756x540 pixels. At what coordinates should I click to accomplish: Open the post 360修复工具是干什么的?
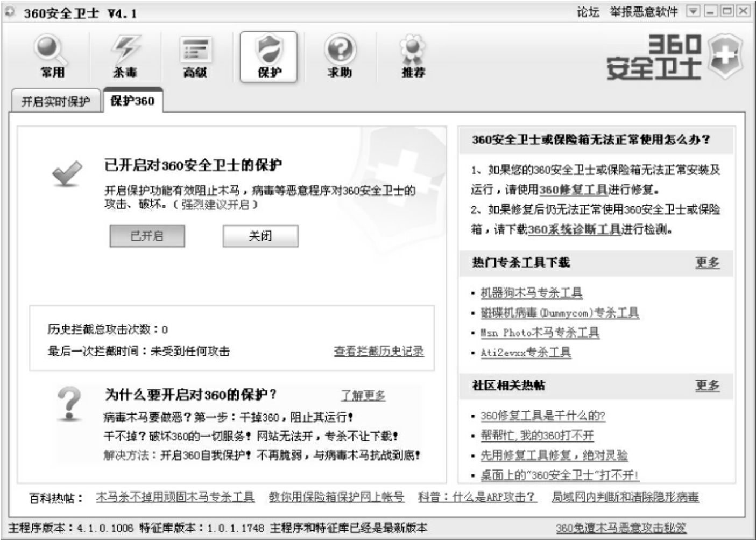coord(543,416)
